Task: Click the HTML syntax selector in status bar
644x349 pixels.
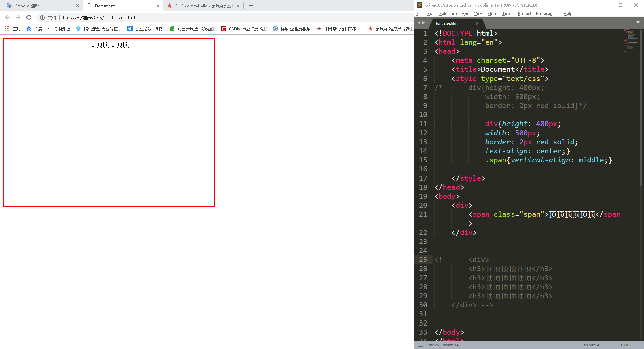Action: click(624, 345)
